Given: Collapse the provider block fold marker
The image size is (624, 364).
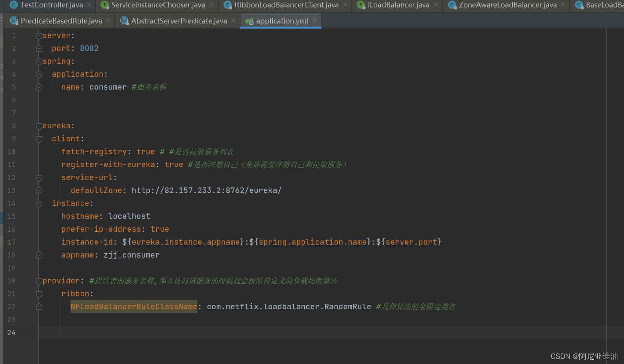Looking at the screenshot, I should click(x=39, y=281).
